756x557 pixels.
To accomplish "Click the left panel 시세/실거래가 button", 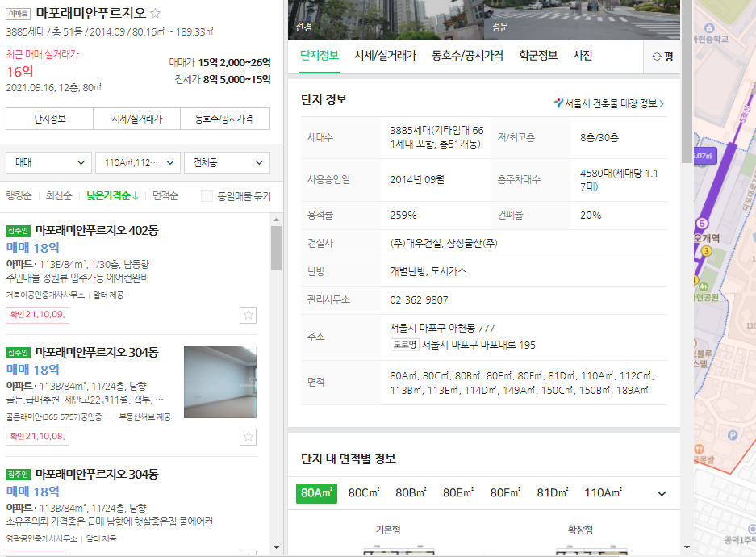I will click(x=137, y=119).
